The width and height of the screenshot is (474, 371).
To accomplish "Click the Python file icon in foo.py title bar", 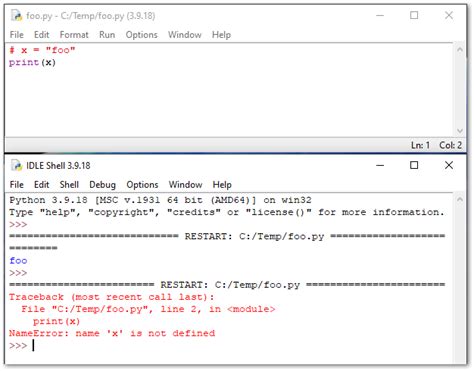I will tap(16, 15).
